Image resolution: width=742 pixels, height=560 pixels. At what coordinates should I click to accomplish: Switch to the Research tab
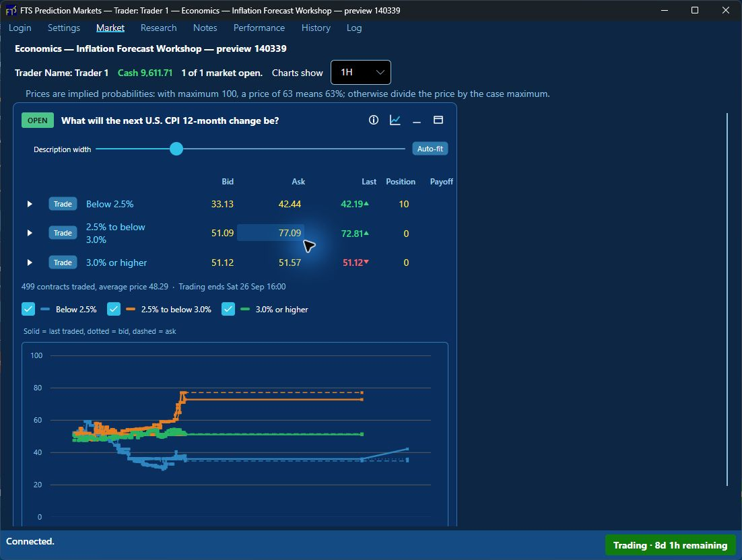click(x=158, y=28)
